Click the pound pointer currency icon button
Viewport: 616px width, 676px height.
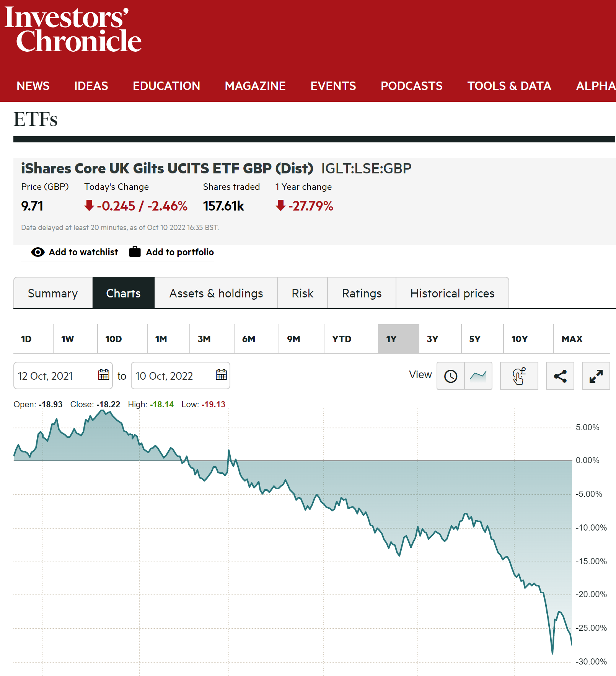pos(519,376)
